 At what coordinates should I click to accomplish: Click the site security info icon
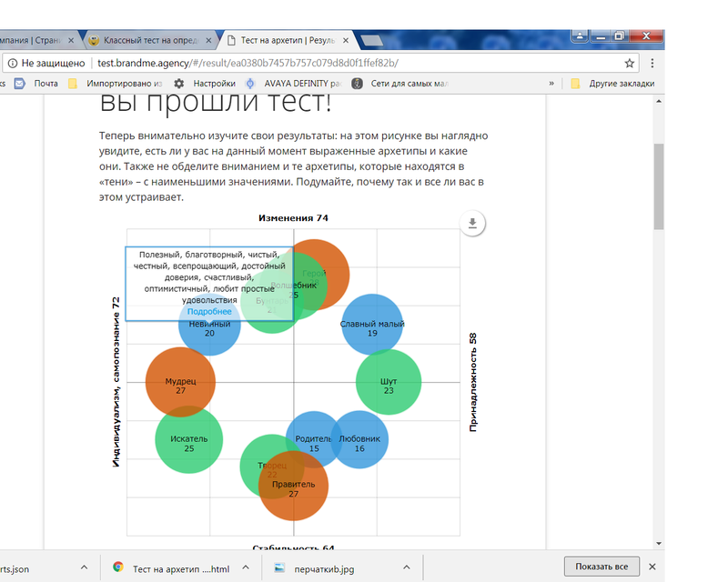point(13,63)
